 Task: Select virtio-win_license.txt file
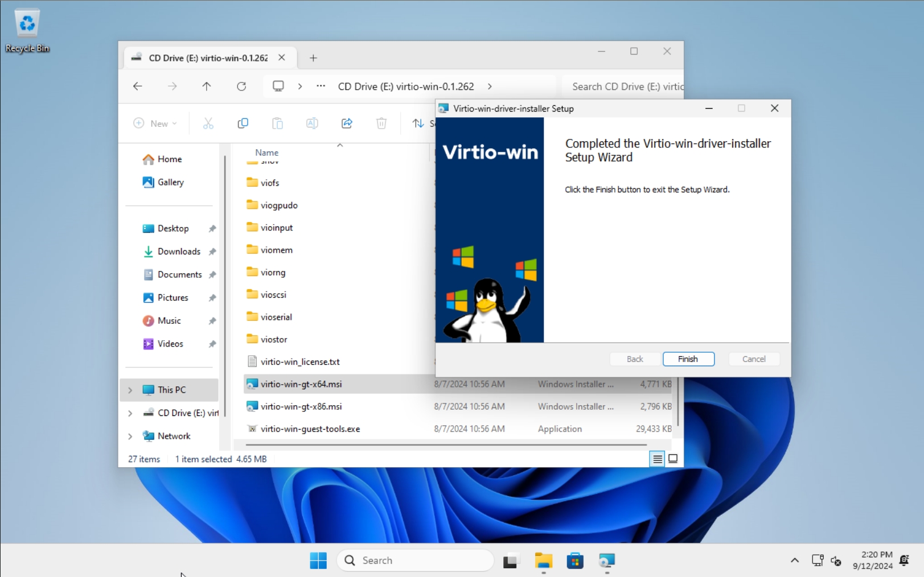[x=300, y=362]
